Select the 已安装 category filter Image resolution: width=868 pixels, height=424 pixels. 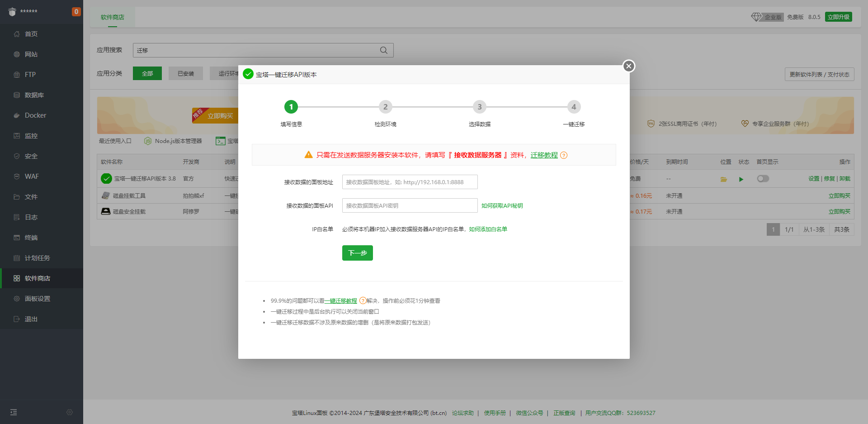[x=186, y=73]
